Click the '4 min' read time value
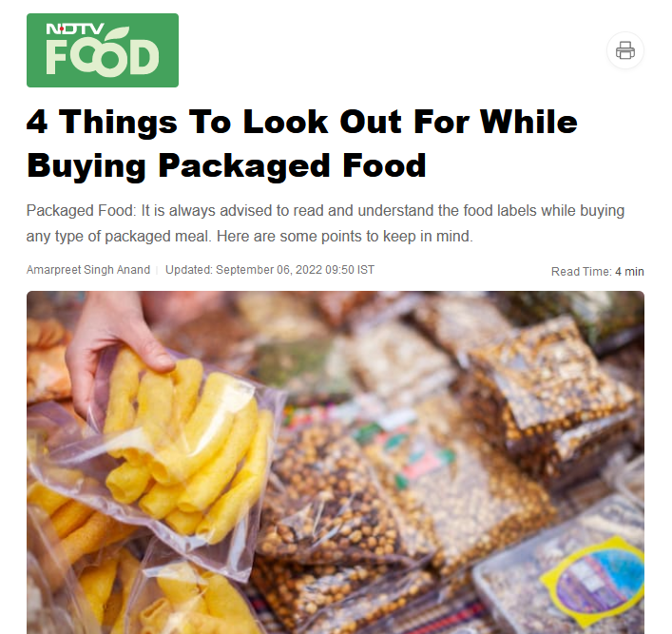The image size is (672, 634). pos(629,271)
